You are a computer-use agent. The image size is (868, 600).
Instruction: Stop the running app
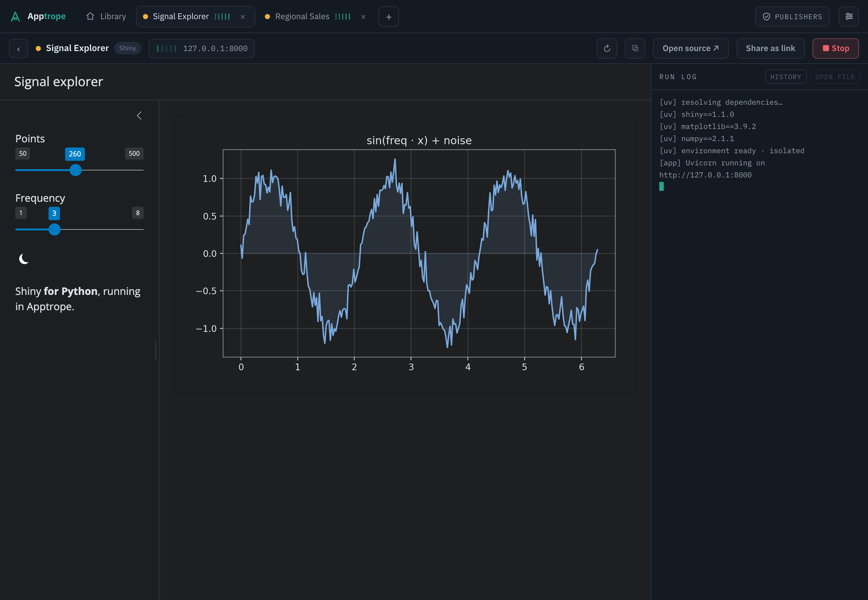835,49
